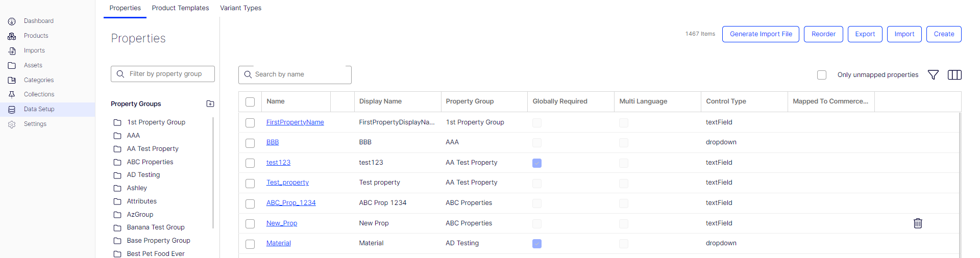Sort by the Control Type column header
The image size is (980, 258).
tap(745, 101)
